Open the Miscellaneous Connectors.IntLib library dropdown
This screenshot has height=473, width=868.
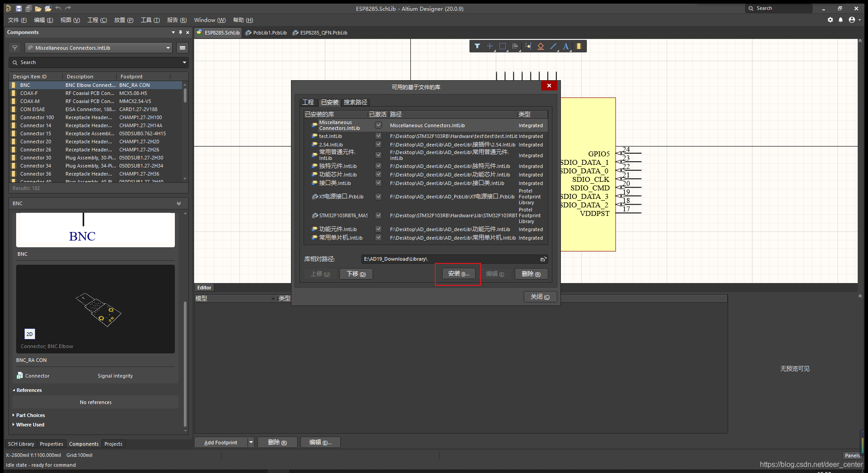(x=168, y=48)
